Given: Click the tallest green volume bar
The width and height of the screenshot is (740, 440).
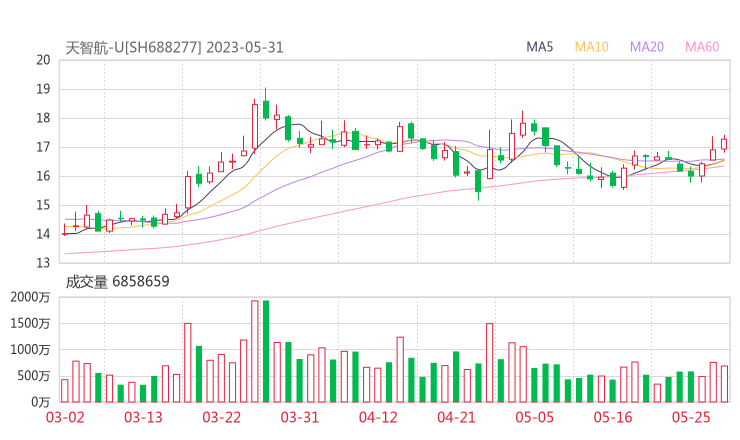Looking at the screenshot, I should pos(266,351).
